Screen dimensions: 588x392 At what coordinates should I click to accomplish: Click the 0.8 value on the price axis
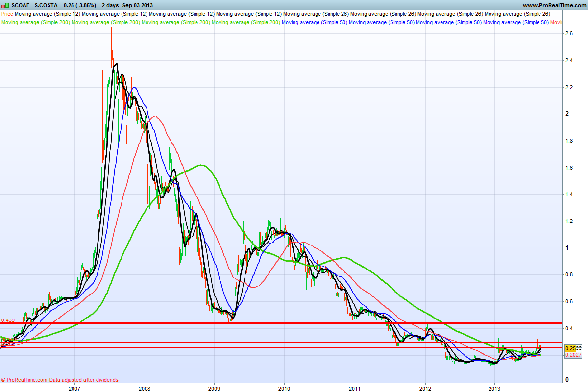[x=569, y=275]
